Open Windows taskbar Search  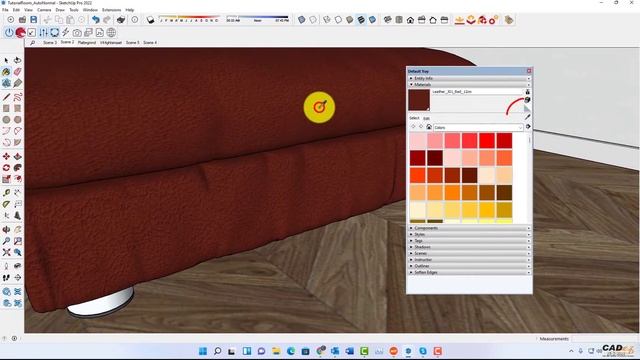click(218, 351)
